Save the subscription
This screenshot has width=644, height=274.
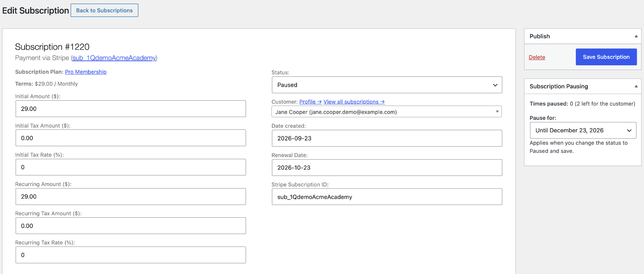[606, 57]
